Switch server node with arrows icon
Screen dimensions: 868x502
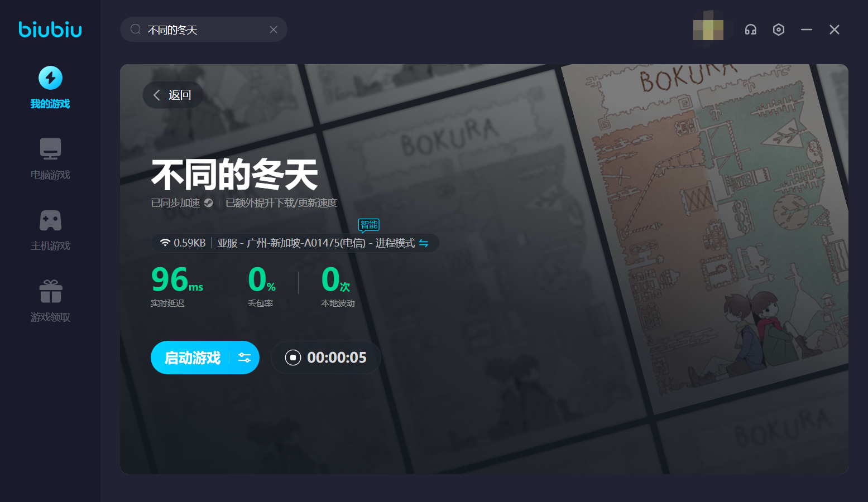coord(424,243)
